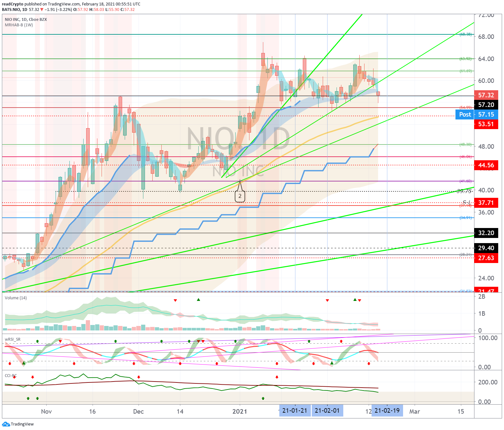
Task: Select the 21-02-19 date marker
Action: tap(387, 411)
